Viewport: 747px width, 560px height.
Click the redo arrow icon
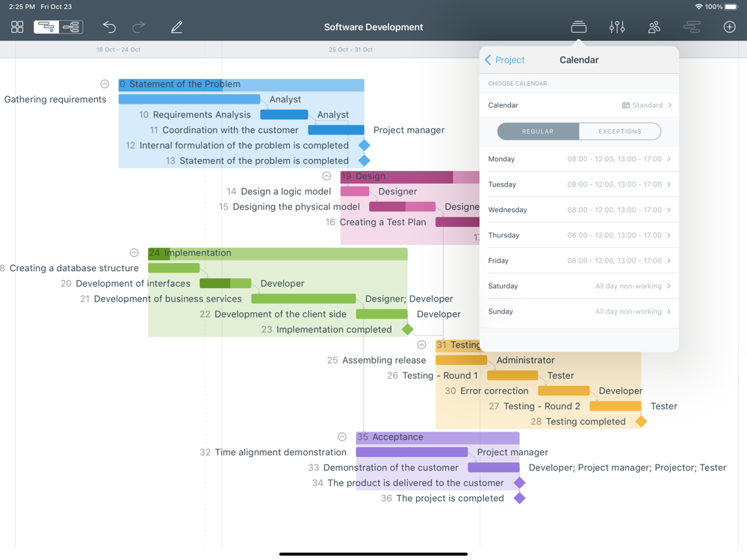pos(139,27)
